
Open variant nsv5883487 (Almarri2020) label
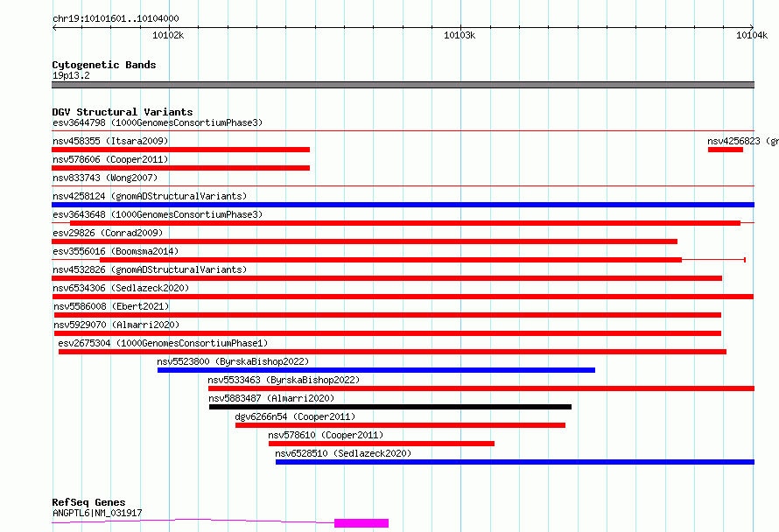click(x=271, y=398)
